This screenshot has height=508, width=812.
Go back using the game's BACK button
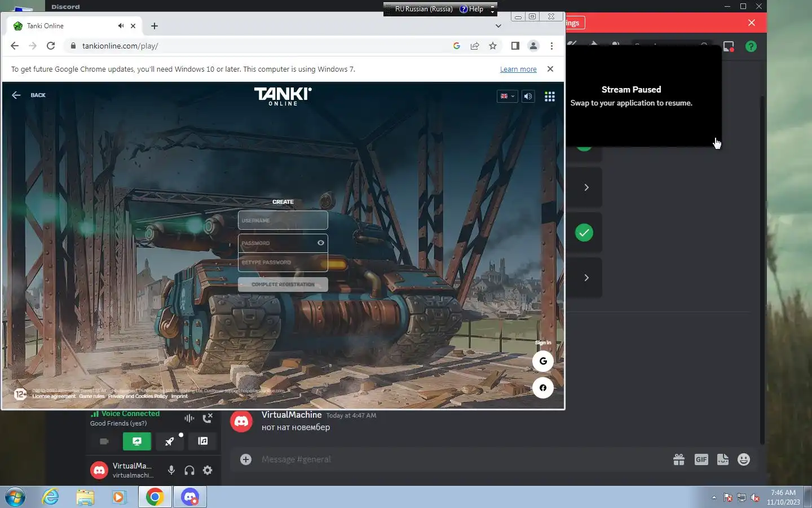(29, 95)
